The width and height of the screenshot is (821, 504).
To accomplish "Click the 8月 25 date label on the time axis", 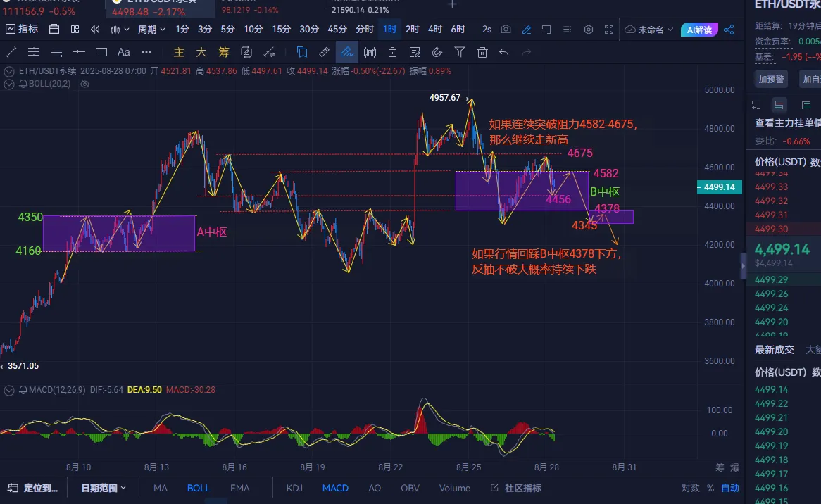I will click(x=468, y=467).
